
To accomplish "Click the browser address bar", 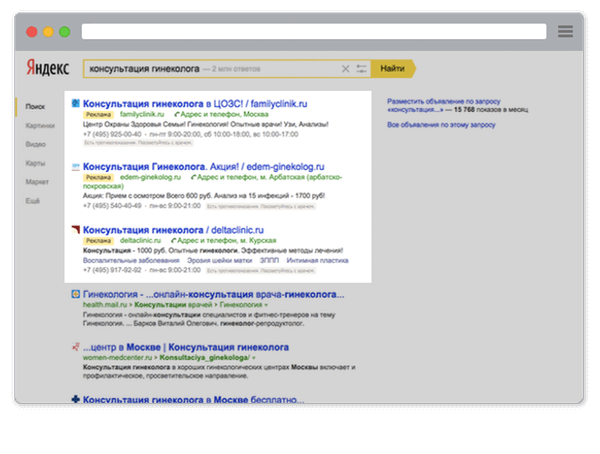I will point(314,31).
